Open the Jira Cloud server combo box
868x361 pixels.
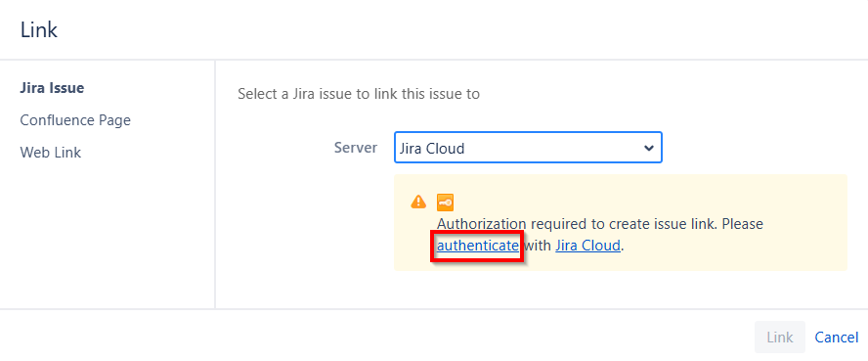(528, 148)
